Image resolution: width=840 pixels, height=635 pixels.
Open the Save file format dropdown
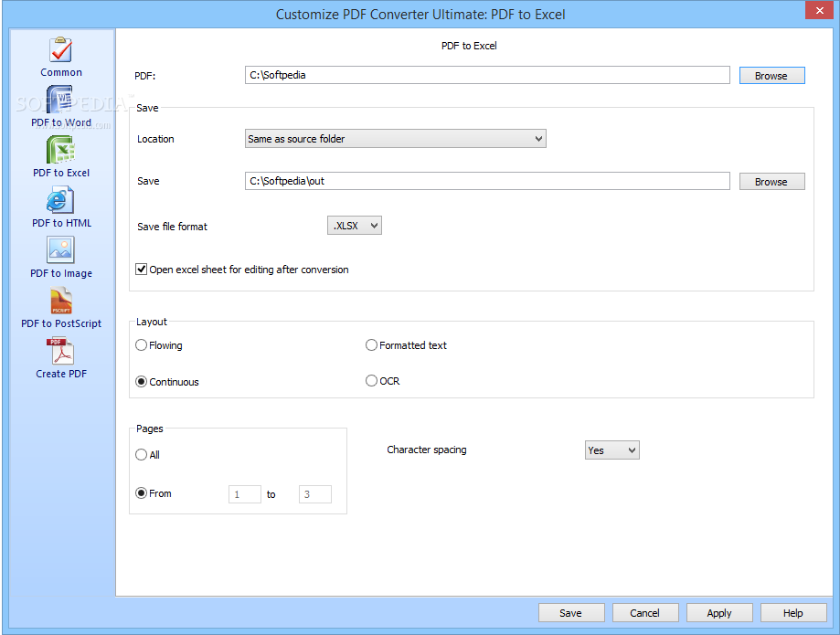tap(354, 226)
